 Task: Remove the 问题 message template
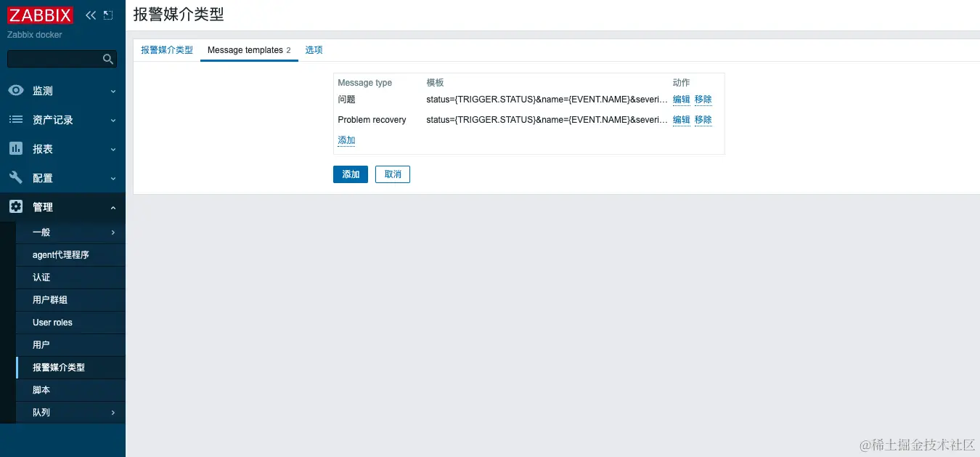pos(703,100)
